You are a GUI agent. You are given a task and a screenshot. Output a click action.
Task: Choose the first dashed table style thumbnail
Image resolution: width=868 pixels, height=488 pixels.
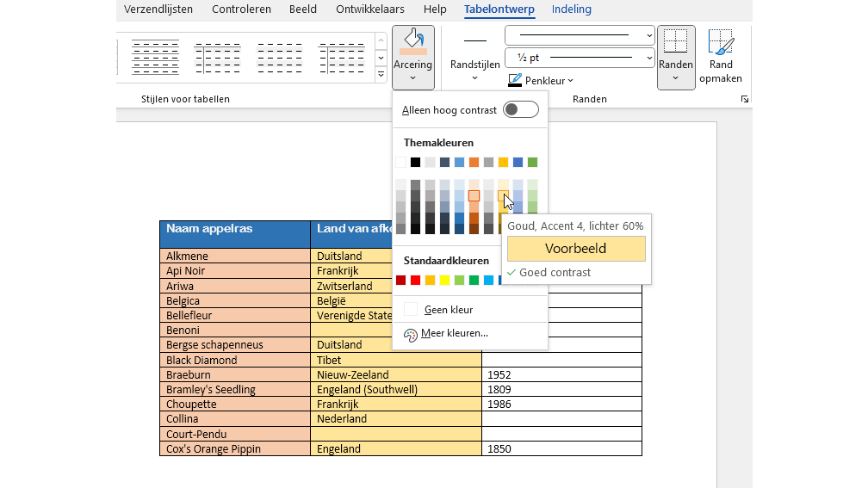point(156,58)
